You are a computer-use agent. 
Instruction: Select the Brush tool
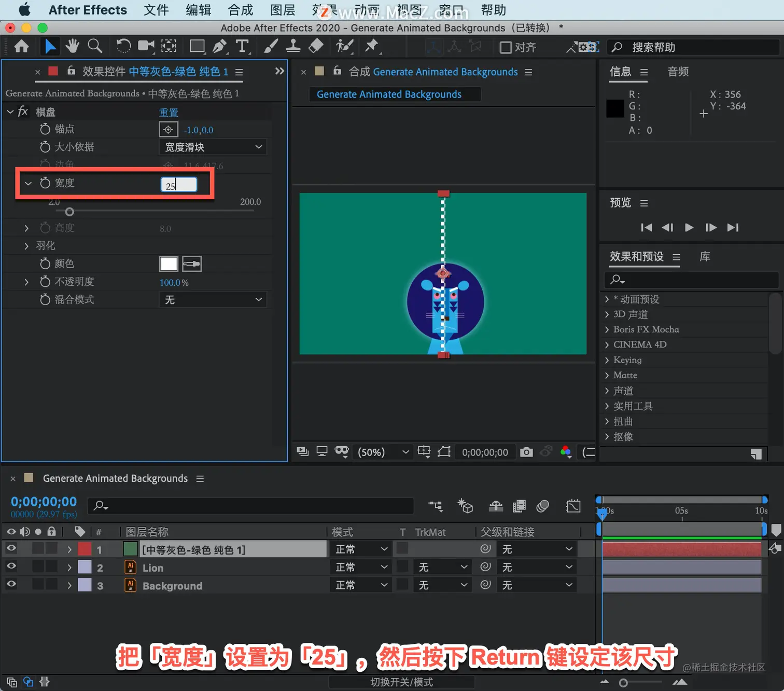pos(270,47)
